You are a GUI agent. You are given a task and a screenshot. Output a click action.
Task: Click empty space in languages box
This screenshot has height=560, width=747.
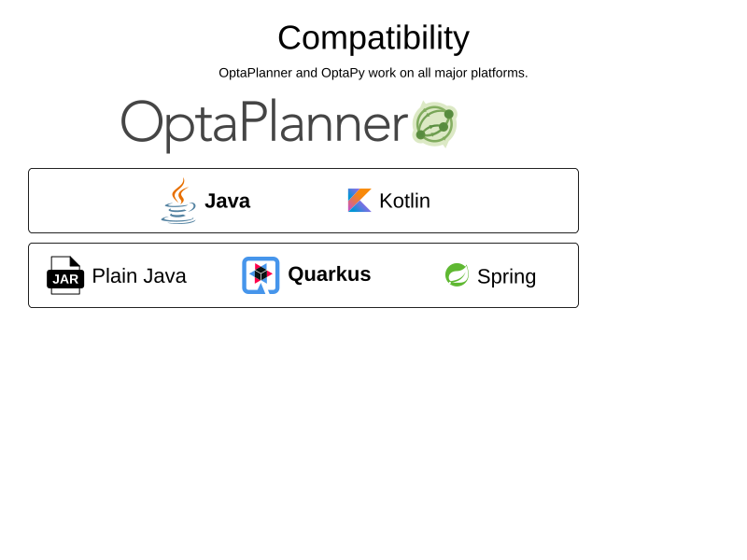pyautogui.click(x=505, y=201)
